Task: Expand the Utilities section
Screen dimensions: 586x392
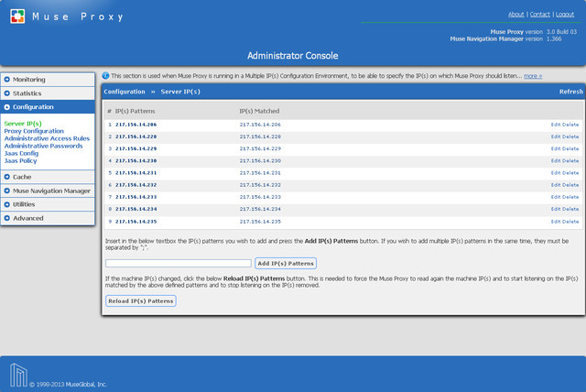Action: (48, 204)
